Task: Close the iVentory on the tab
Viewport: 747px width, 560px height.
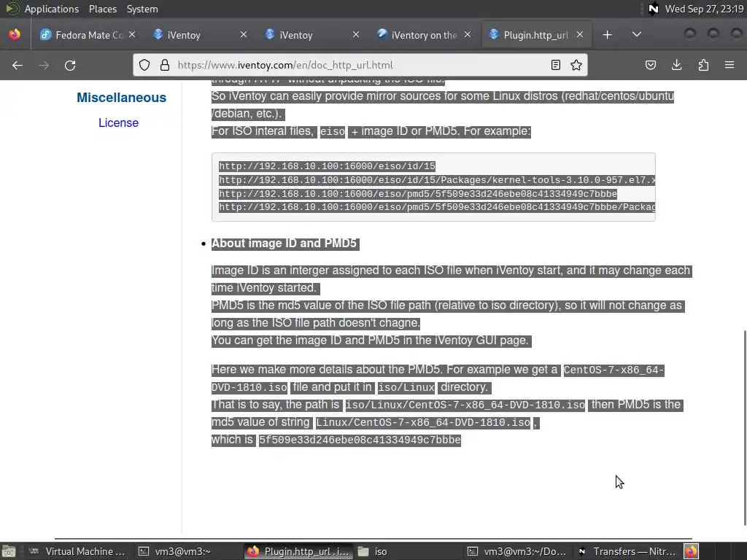Action: click(x=468, y=35)
